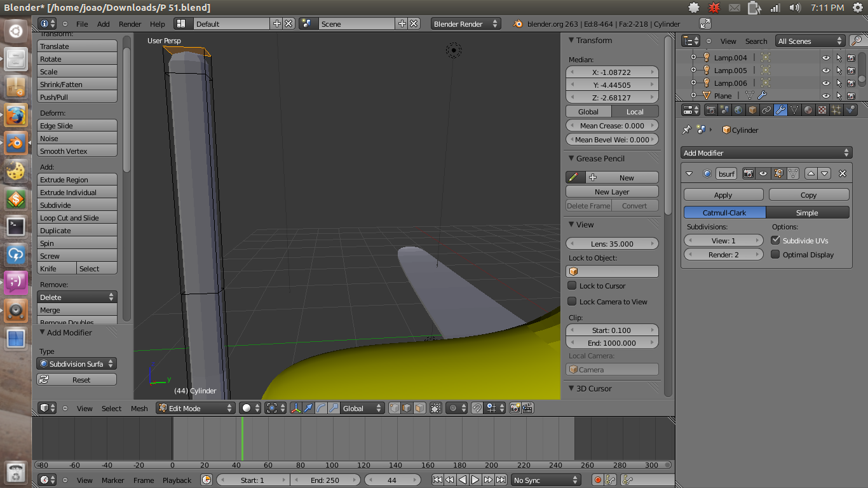Toggle bsurf modifier viewport display eye
Viewport: 868px width, 488px height.
763,173
